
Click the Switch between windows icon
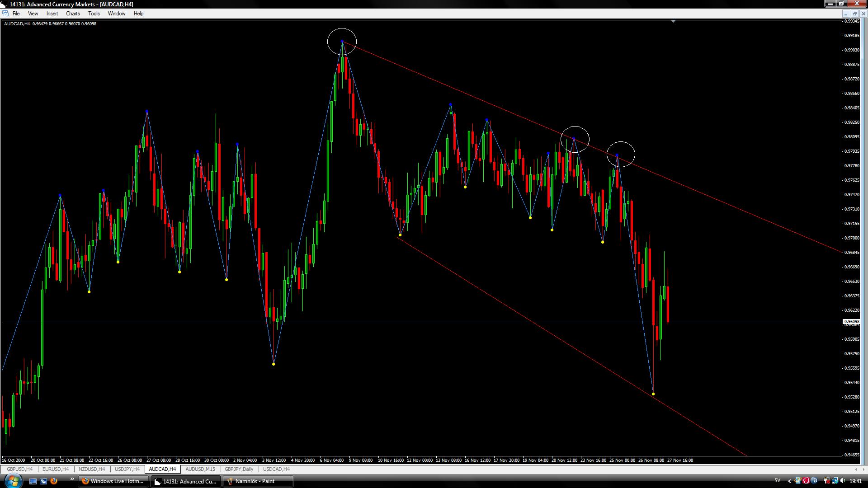(x=43, y=481)
